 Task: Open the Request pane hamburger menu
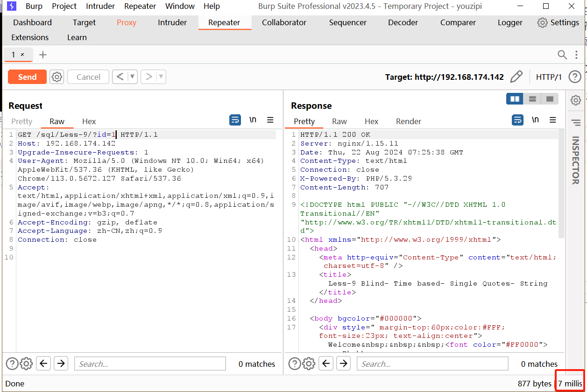270,120
